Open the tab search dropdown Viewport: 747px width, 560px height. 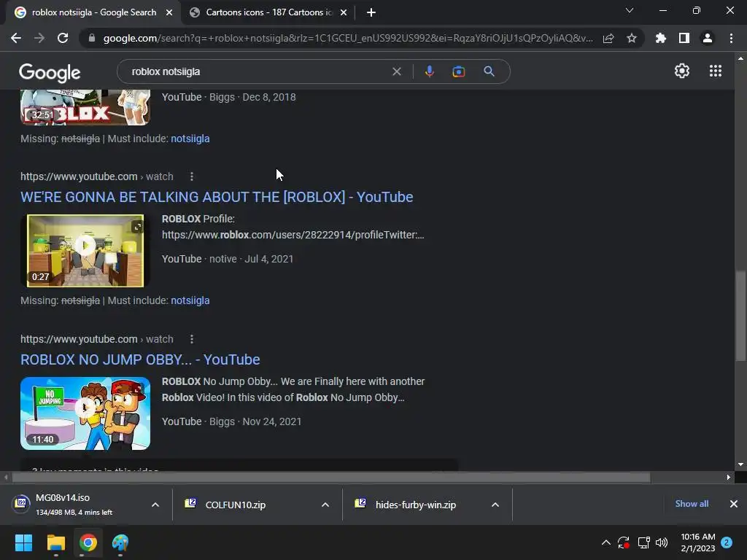(x=630, y=10)
